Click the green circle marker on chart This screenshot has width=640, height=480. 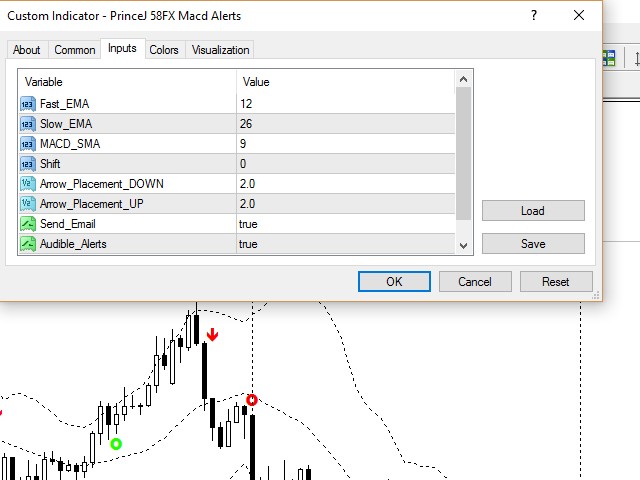[116, 444]
